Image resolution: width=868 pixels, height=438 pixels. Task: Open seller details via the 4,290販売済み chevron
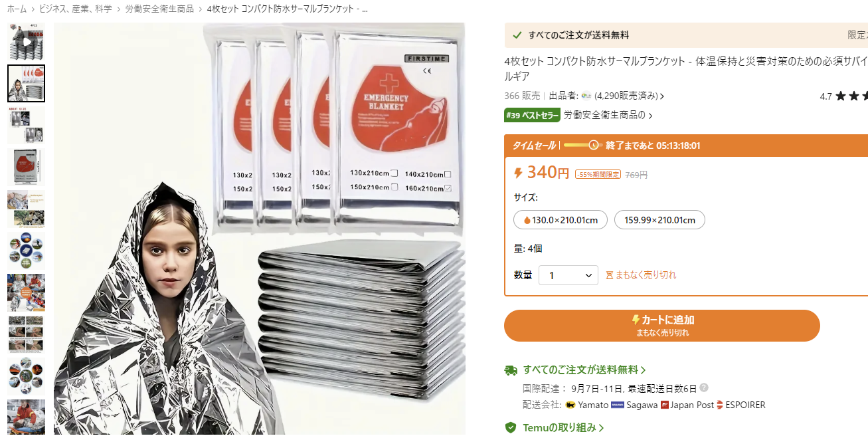point(662,96)
